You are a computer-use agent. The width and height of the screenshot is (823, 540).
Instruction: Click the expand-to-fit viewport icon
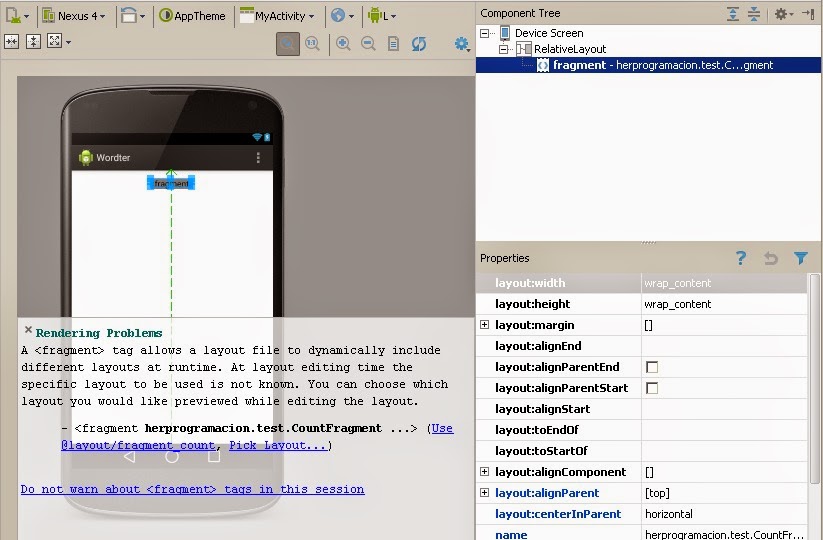(x=55, y=41)
